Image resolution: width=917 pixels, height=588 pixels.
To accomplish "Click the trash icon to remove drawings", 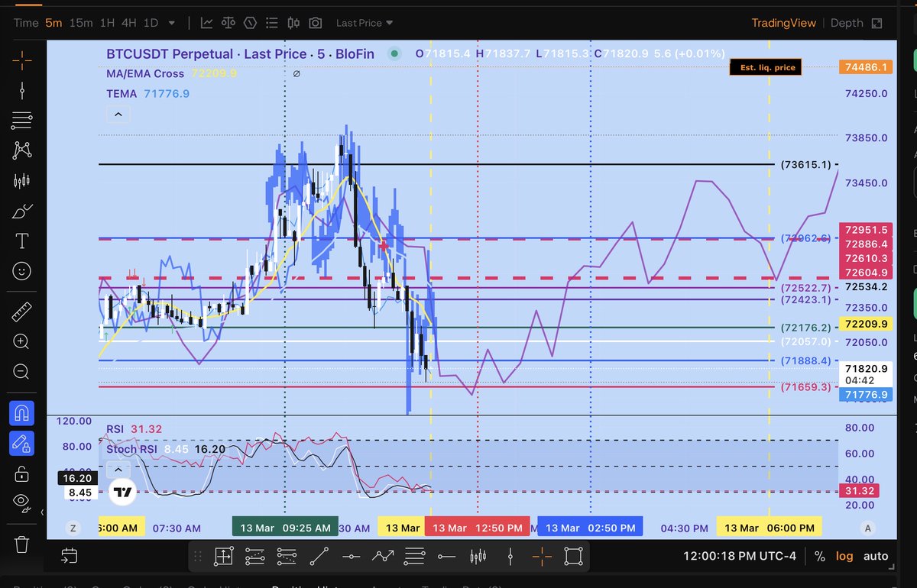I will 21,544.
